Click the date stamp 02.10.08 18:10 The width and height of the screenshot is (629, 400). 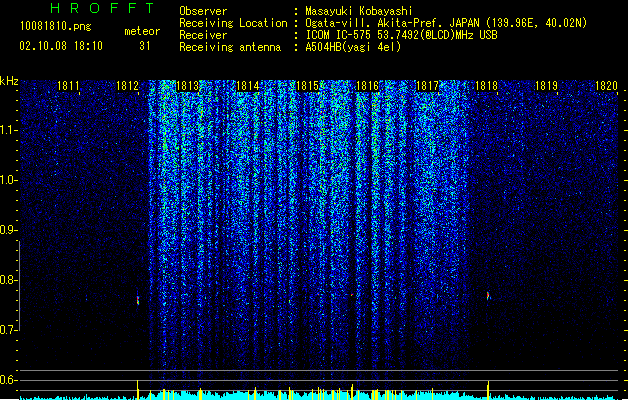61,46
